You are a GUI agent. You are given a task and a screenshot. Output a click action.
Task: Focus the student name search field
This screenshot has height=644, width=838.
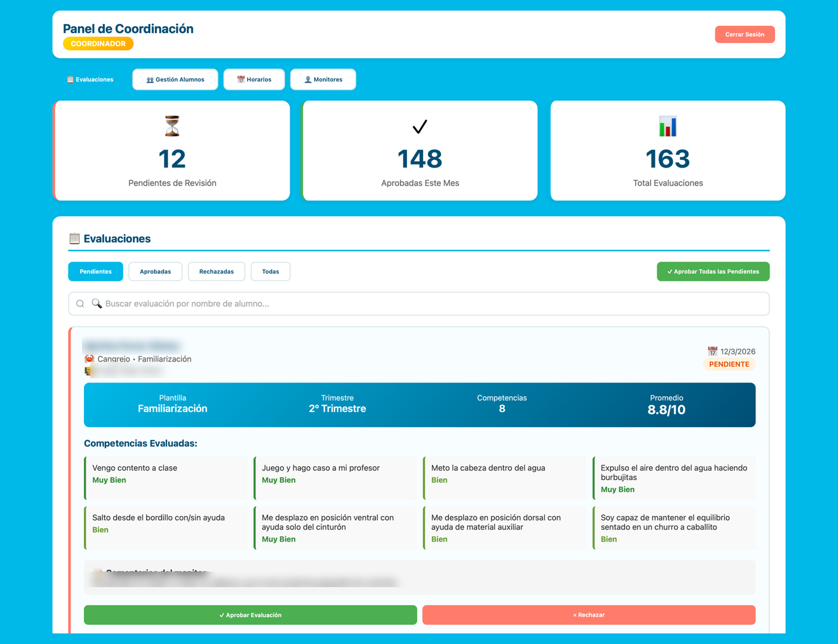(x=419, y=304)
